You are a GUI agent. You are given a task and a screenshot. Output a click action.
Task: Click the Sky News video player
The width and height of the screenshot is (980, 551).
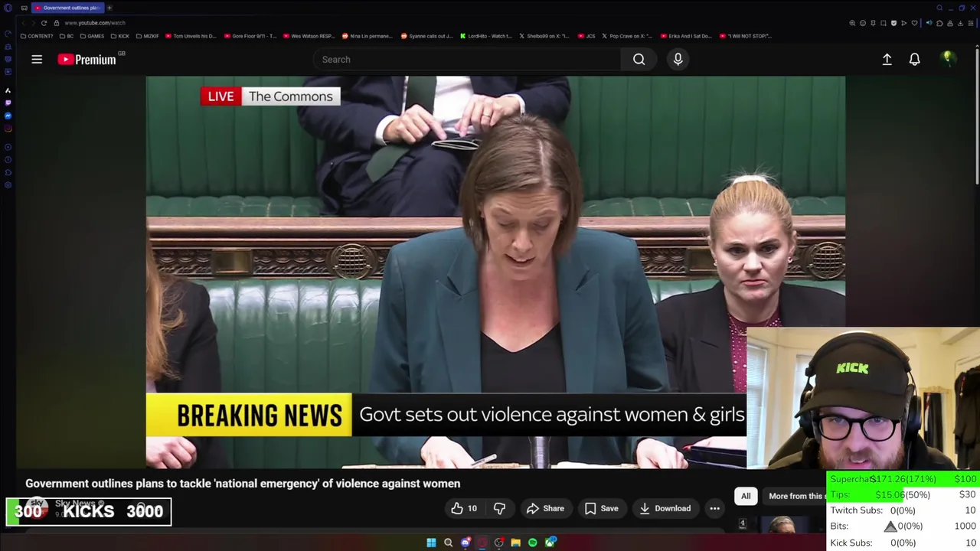495,272
